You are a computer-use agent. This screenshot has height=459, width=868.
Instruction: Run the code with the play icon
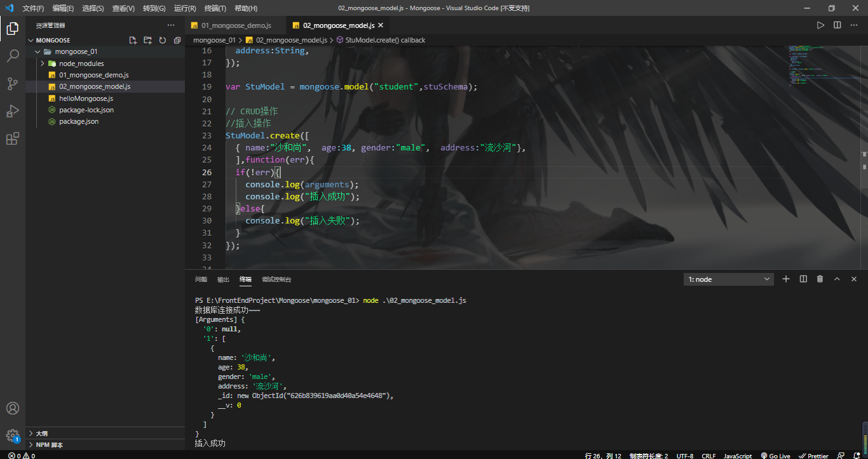pos(820,25)
